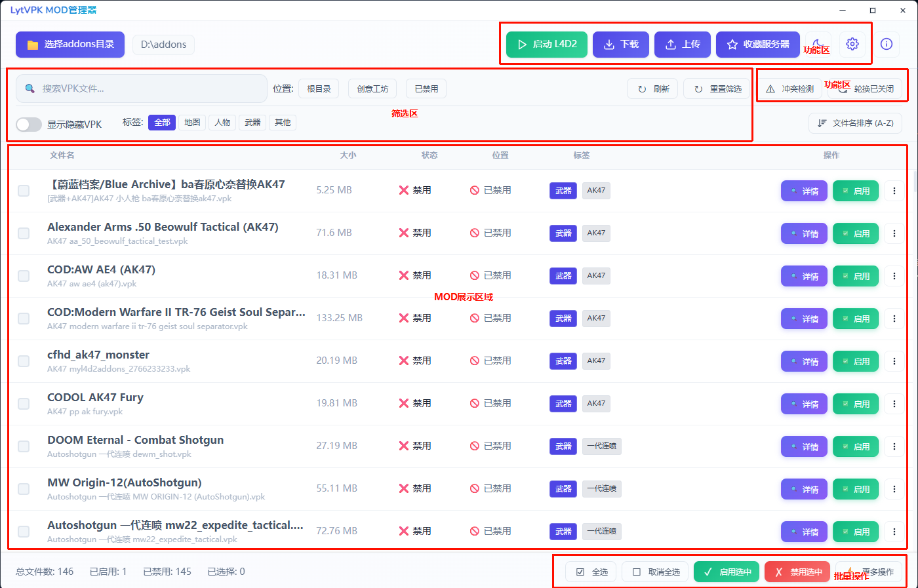
Task: Run 冲突检测 conflict detection
Action: click(x=789, y=88)
